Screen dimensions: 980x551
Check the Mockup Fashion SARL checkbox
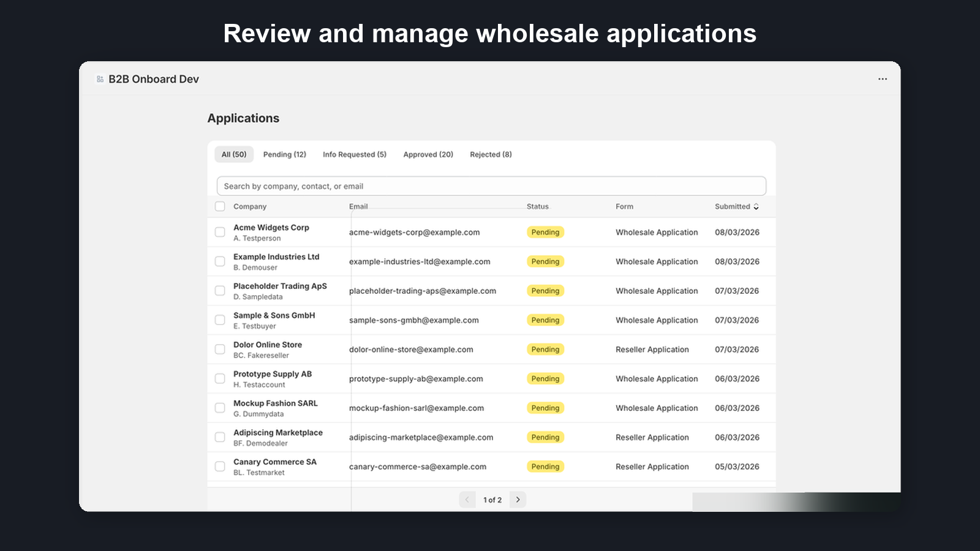point(220,408)
